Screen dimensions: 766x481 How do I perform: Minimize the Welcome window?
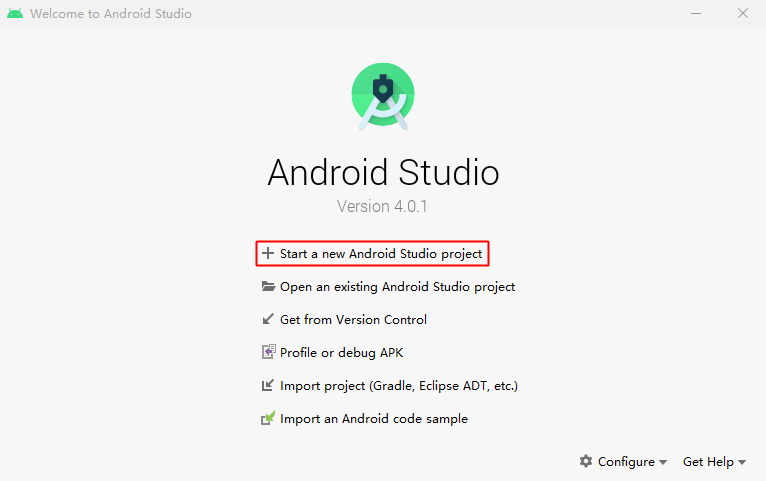696,13
